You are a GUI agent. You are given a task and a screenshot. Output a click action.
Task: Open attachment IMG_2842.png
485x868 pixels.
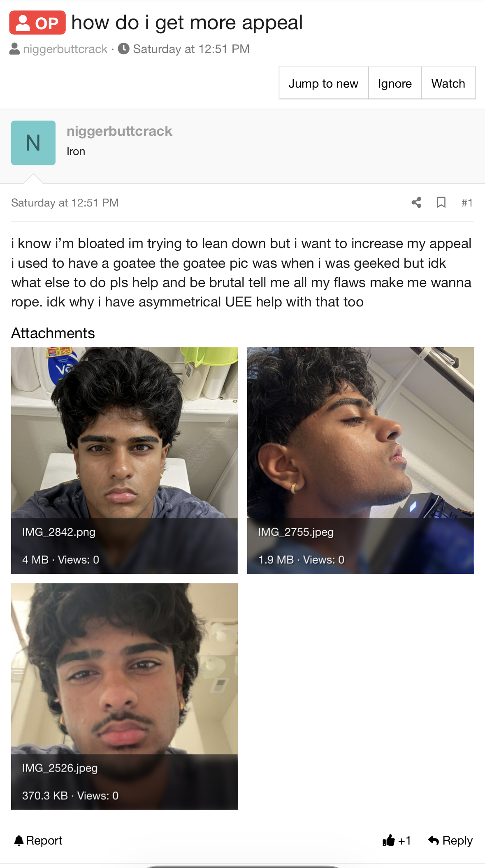point(124,460)
